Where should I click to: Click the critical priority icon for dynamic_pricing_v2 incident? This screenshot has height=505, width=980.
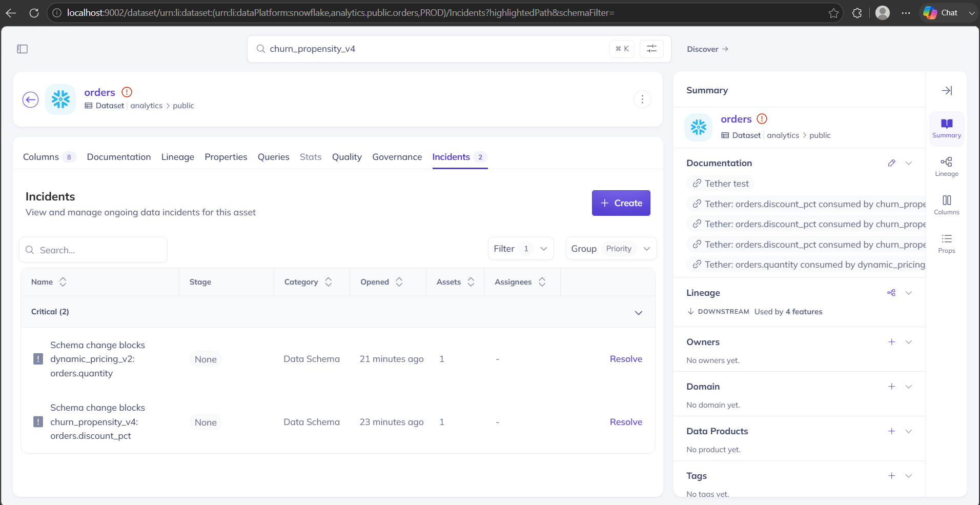(38, 359)
